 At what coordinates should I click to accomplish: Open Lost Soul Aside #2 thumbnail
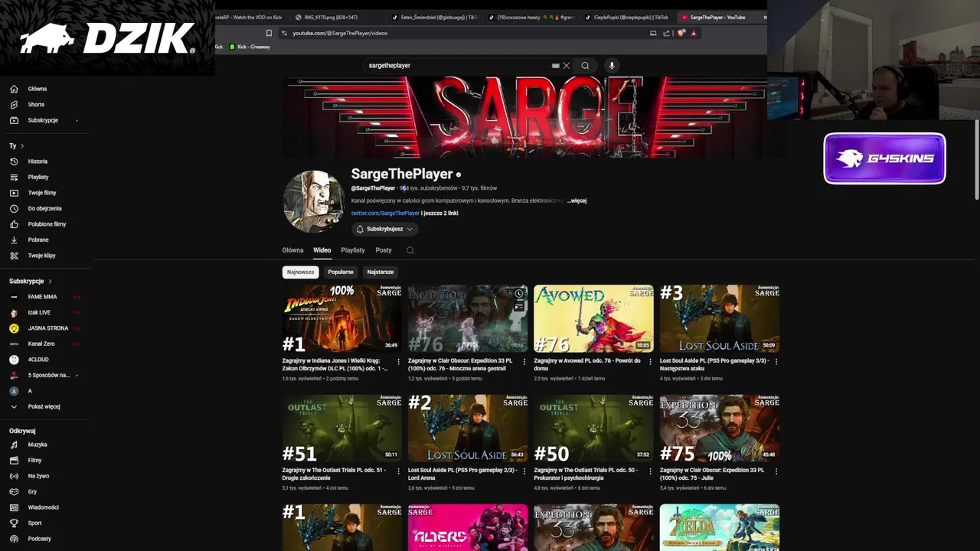point(468,428)
